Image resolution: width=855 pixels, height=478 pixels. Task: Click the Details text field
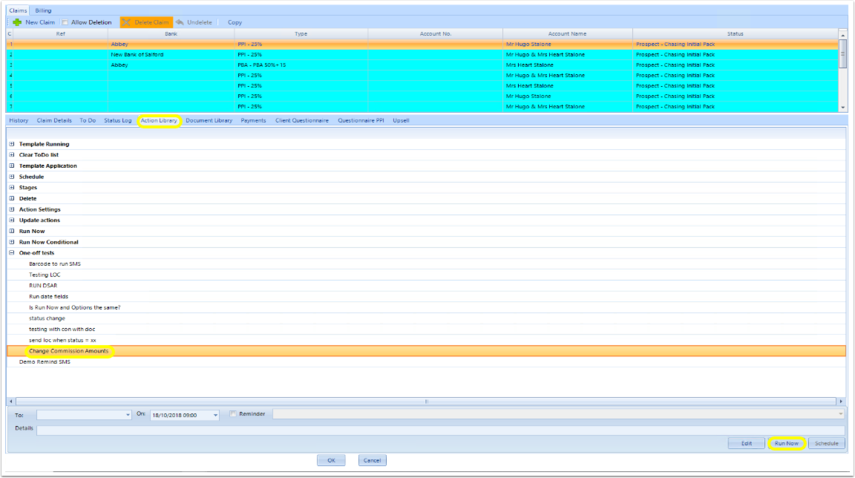pos(441,430)
